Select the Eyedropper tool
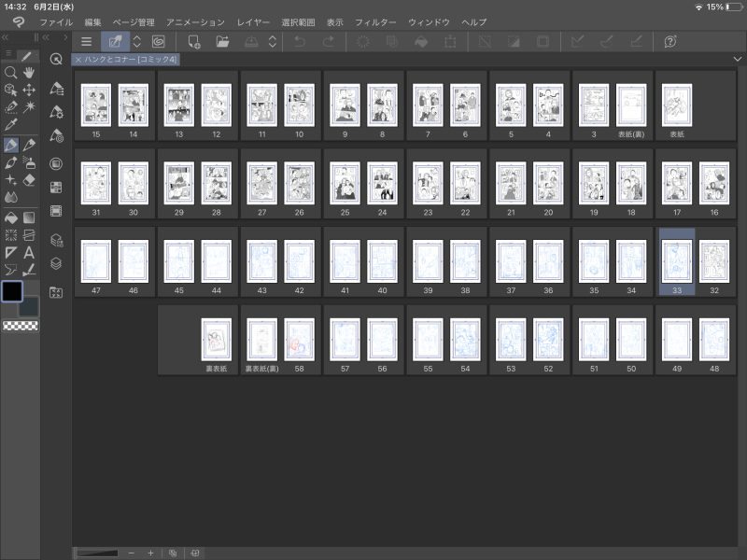747x560 pixels. tap(10, 124)
